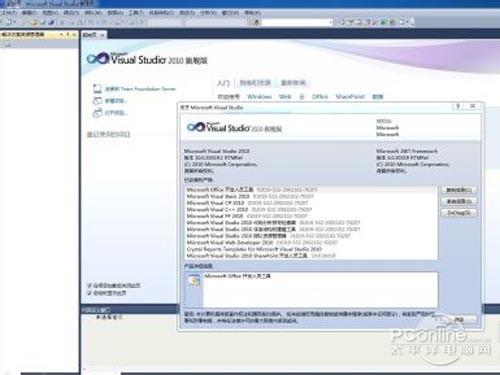Select Microsoft Visual Web Developer 2010 row

point(311,242)
